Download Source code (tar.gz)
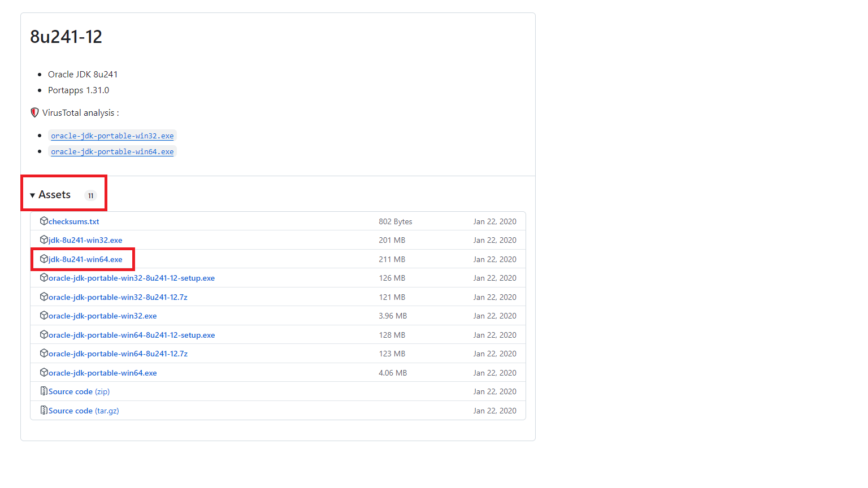This screenshot has height=488, width=868. point(84,411)
